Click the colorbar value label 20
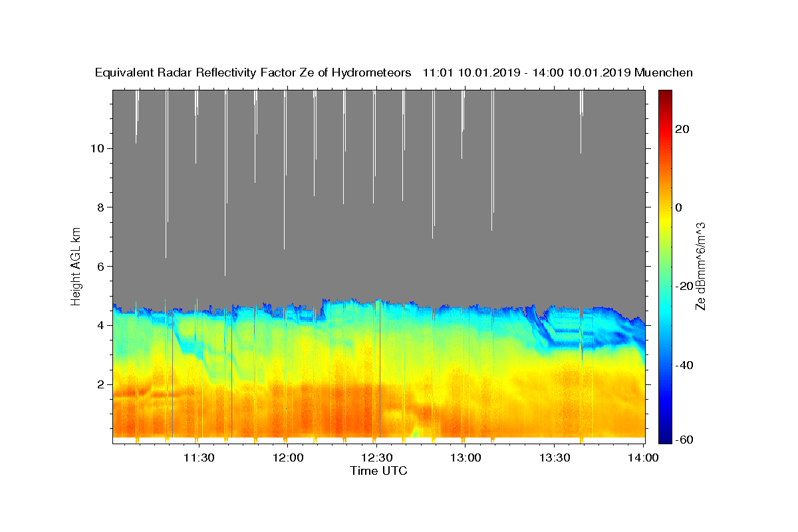 coord(682,129)
